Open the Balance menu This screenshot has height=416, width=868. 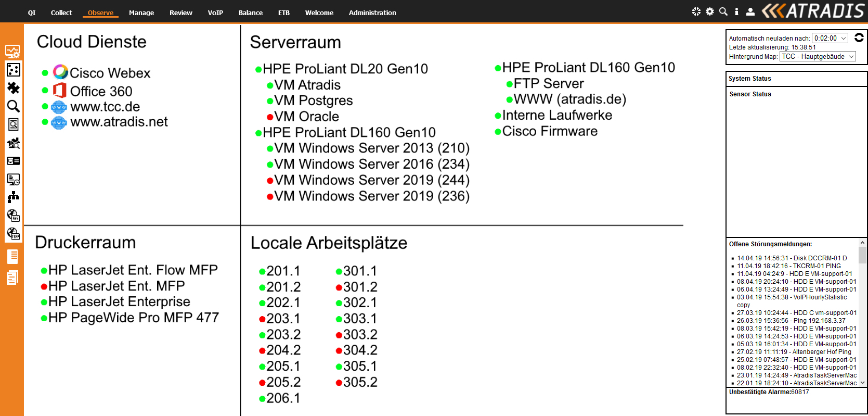click(251, 12)
